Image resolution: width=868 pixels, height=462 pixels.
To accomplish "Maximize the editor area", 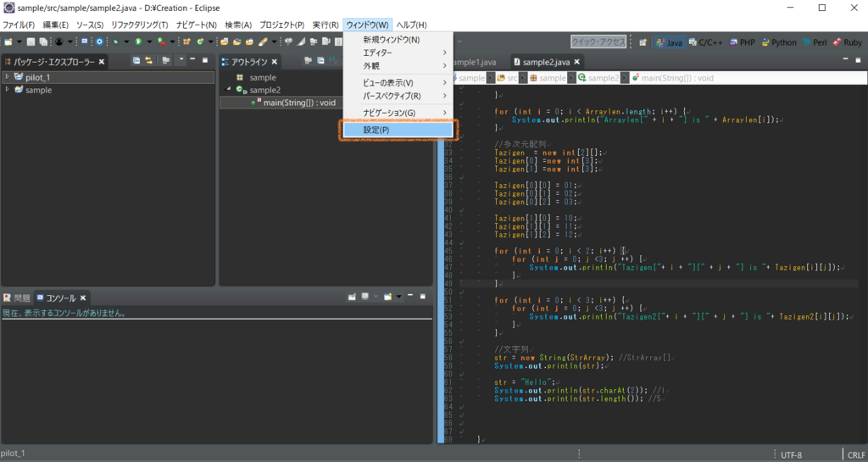I will click(858, 61).
